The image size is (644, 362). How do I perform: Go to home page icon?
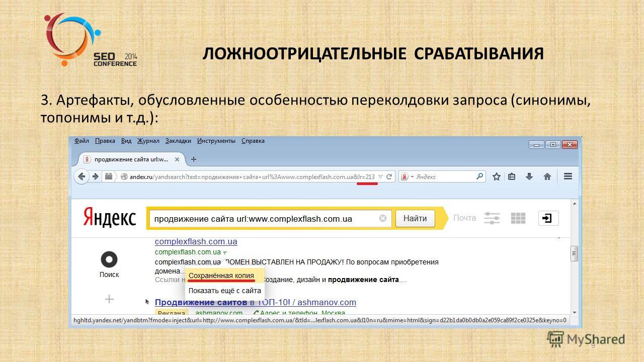coord(547,176)
